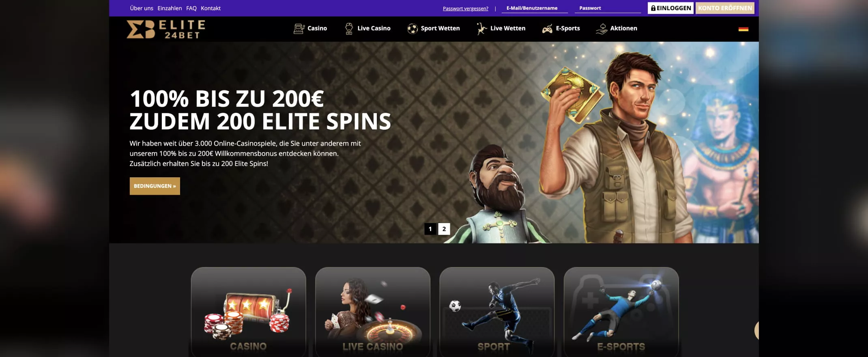Click the Einzahlen link
Image resolution: width=868 pixels, height=357 pixels.
[170, 8]
